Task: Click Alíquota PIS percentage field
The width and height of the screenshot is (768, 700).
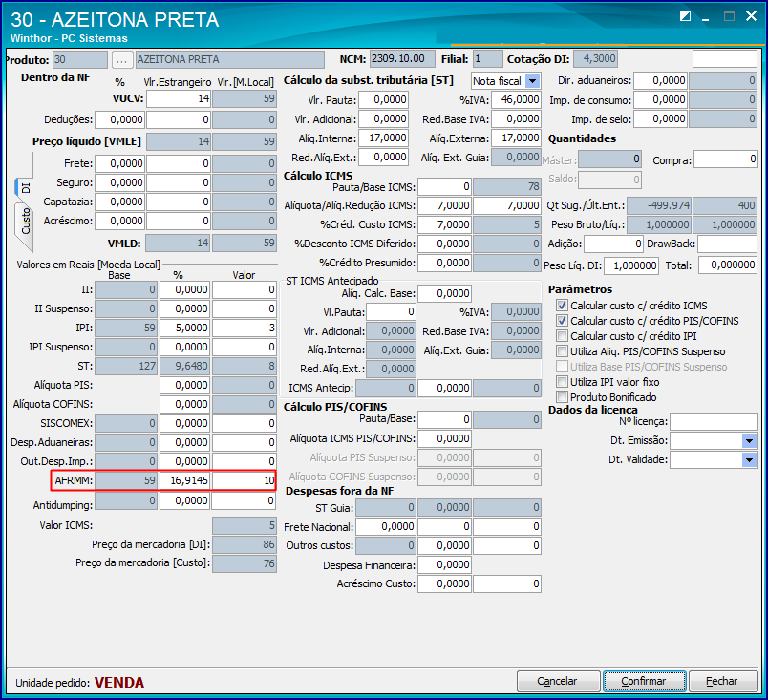Action: point(184,385)
